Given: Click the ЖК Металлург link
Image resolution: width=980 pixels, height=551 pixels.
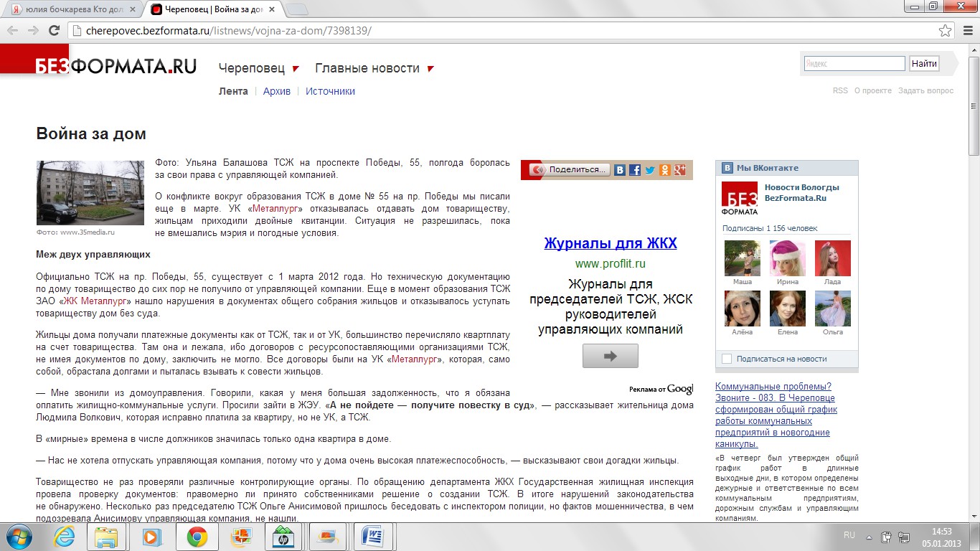Looking at the screenshot, I should (95, 301).
